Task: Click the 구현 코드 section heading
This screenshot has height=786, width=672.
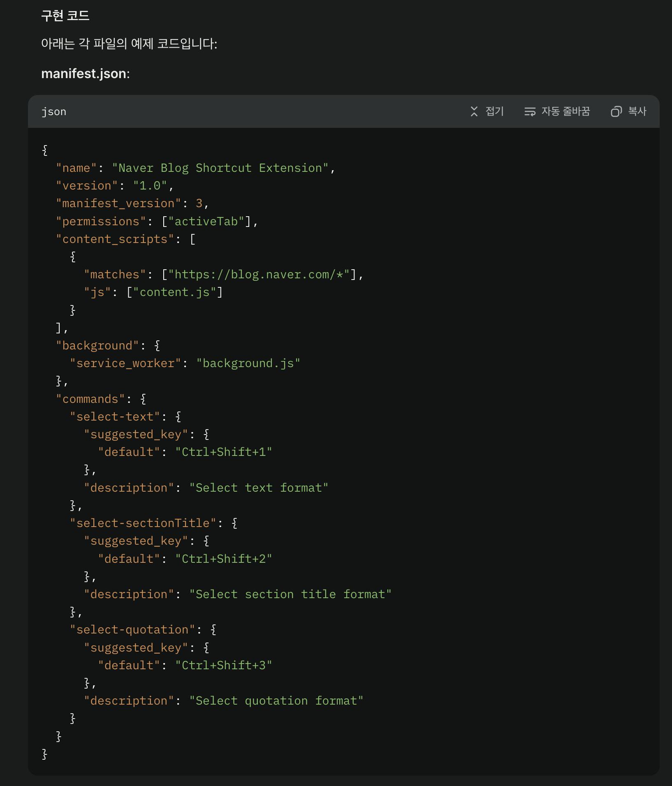Action: (65, 16)
